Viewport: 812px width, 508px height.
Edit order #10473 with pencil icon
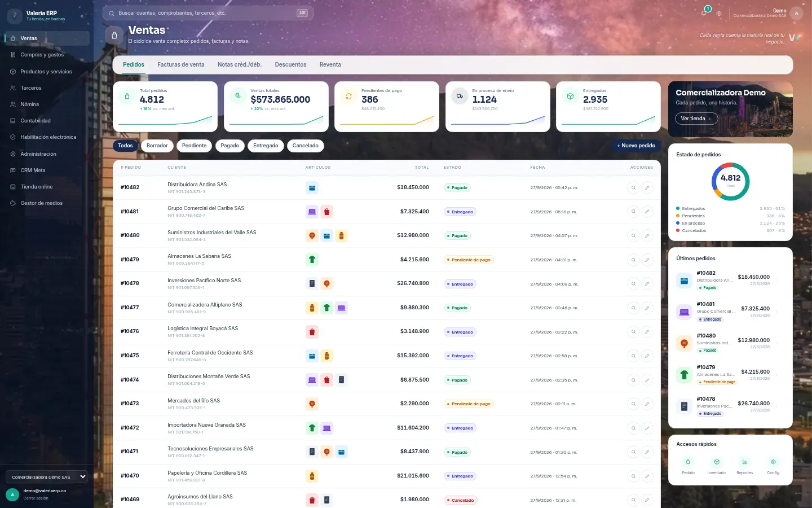pyautogui.click(x=647, y=404)
